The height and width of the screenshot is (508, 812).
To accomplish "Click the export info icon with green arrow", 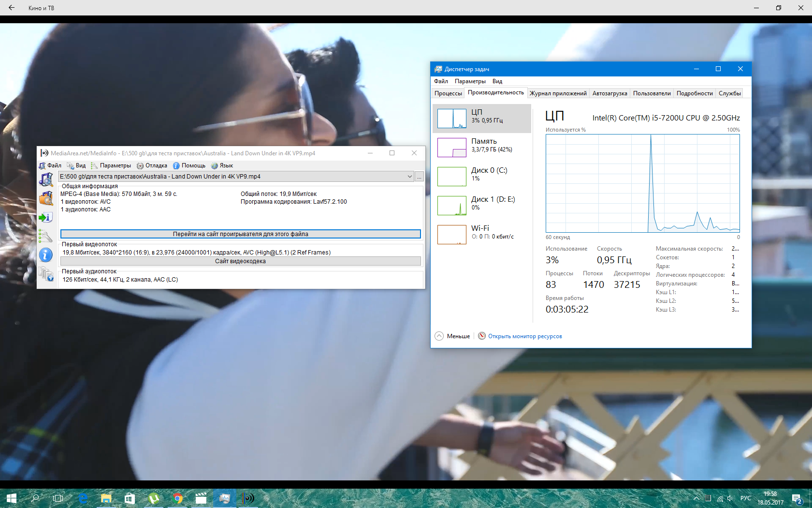I will click(x=46, y=217).
